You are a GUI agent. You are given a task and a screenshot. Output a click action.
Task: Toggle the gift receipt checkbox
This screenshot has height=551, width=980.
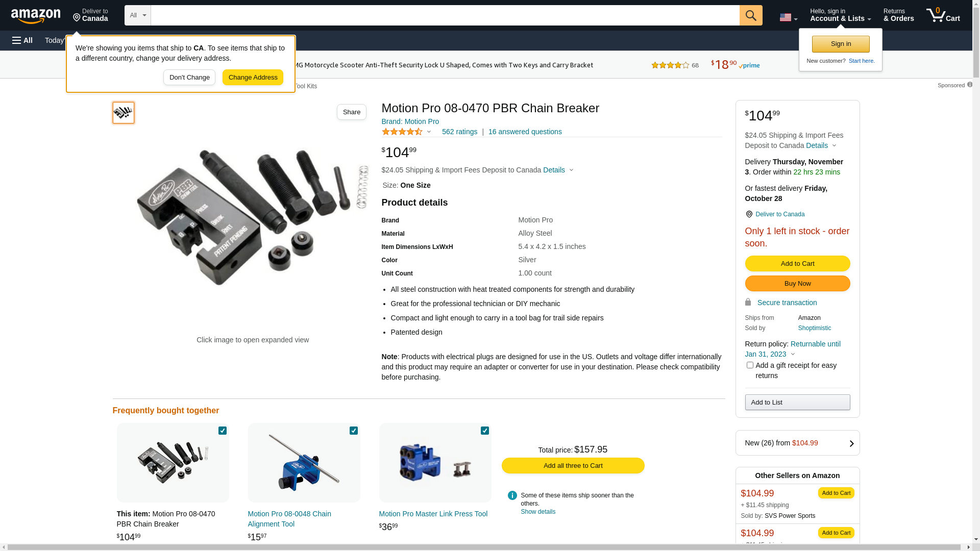pyautogui.click(x=749, y=365)
